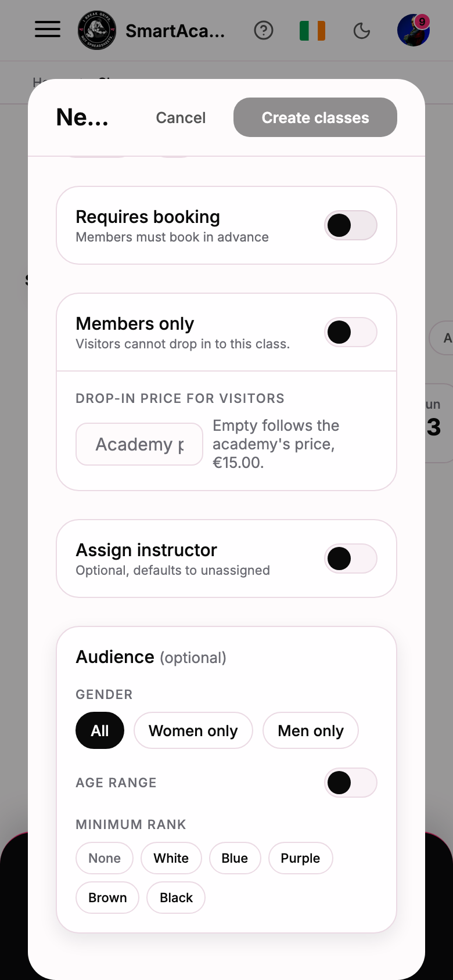Set minimum rank to Black
This screenshot has width=453, height=980.
pos(176,898)
